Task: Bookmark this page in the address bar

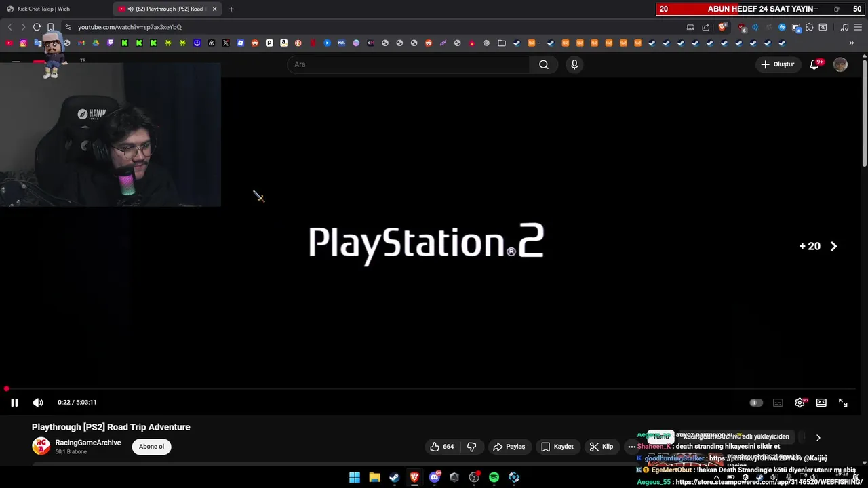Action: 50,27
